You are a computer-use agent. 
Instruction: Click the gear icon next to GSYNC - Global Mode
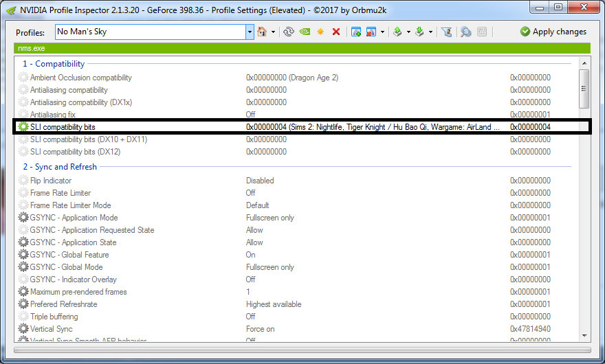point(23,267)
